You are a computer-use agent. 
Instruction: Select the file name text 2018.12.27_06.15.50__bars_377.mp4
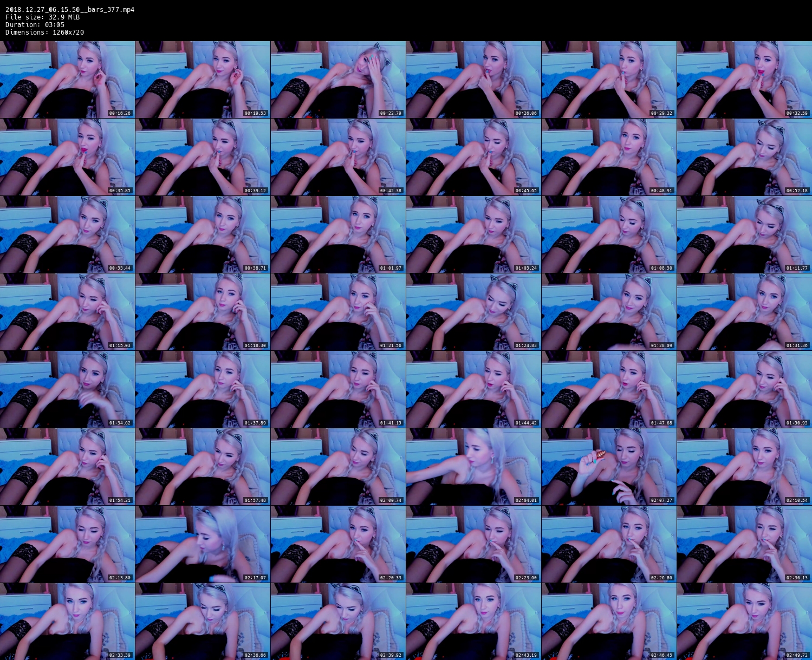(70, 10)
